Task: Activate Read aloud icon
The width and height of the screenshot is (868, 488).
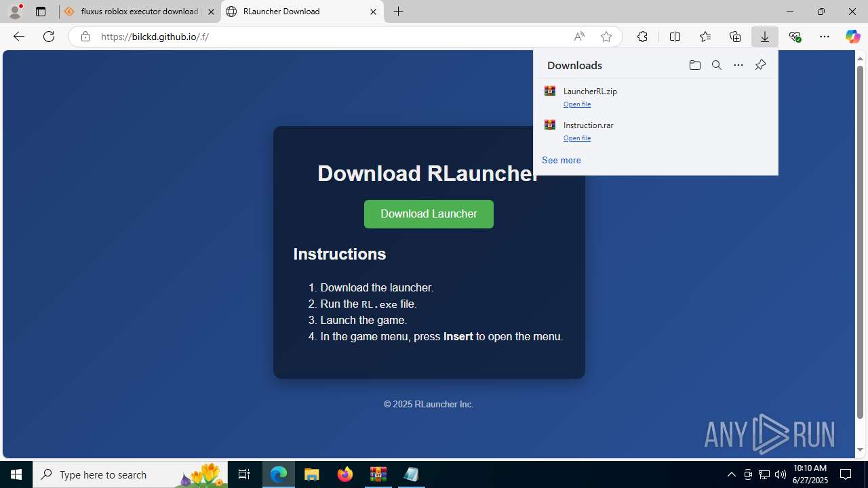Action: [x=579, y=37]
